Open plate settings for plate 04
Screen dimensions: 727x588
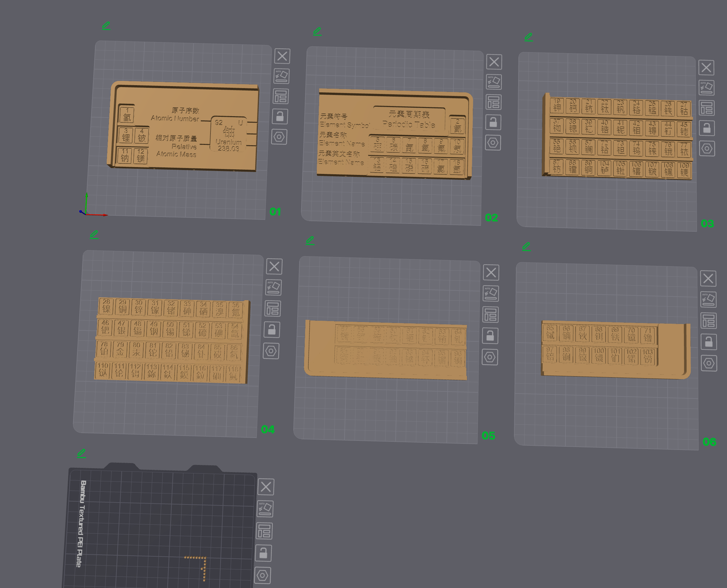(x=271, y=351)
